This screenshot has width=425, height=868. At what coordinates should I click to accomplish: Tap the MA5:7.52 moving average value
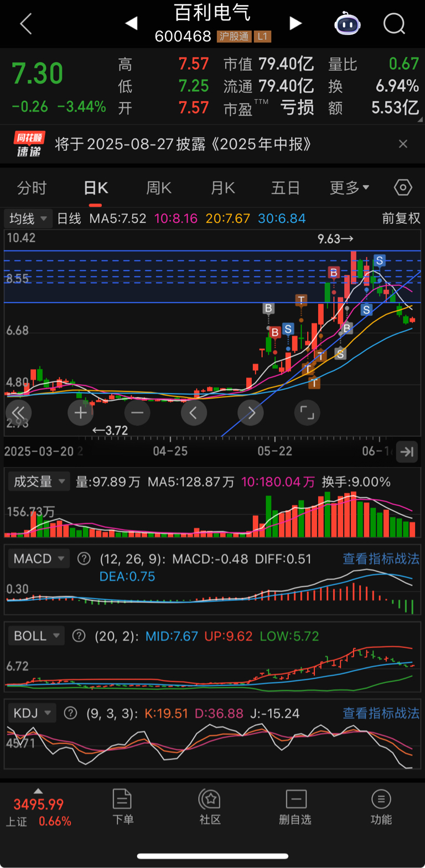(x=118, y=218)
